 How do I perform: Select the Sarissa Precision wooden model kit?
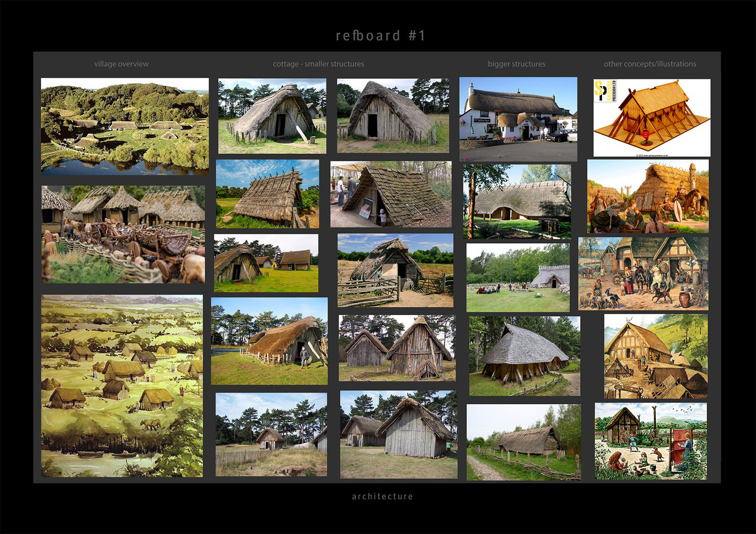click(x=652, y=118)
